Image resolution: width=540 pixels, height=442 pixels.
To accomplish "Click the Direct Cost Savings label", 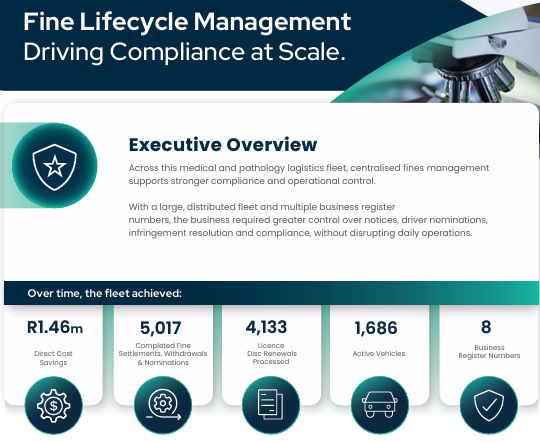I will 53,358.
